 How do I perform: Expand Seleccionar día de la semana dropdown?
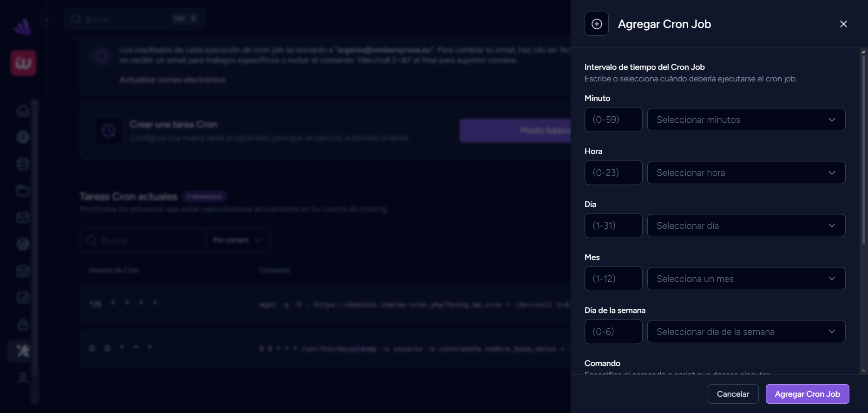point(746,332)
